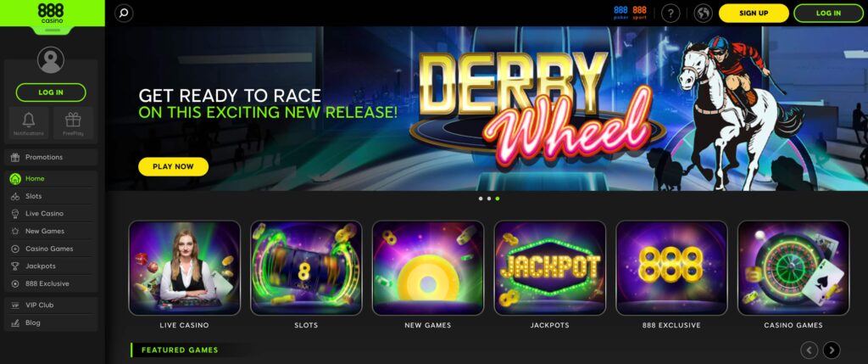The height and width of the screenshot is (364, 868).
Task: Open the Notifications bell icon
Action: pyautogui.click(x=29, y=123)
